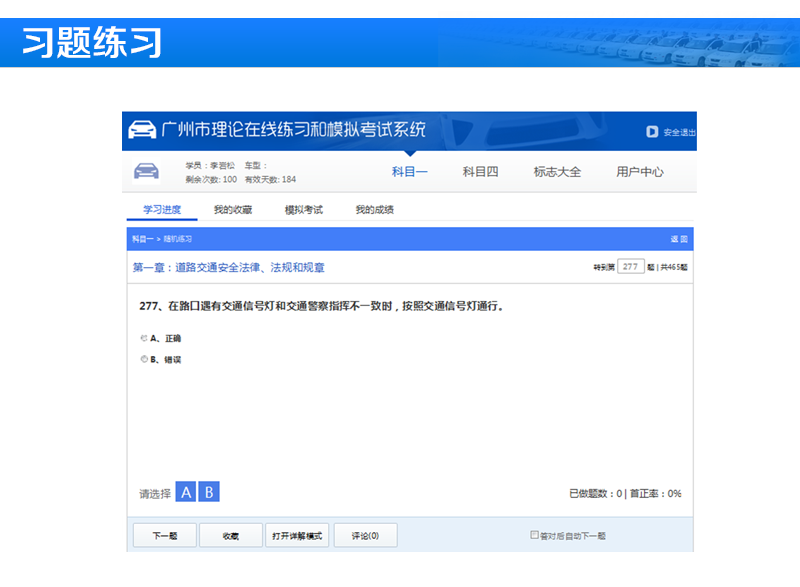Switch to 学习进度 tab

(160, 210)
